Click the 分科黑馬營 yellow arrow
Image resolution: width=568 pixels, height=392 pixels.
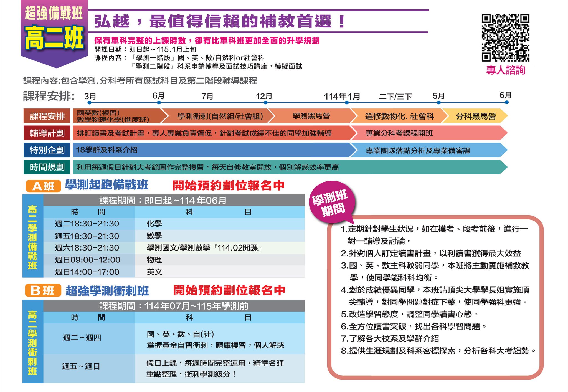pyautogui.click(x=475, y=116)
